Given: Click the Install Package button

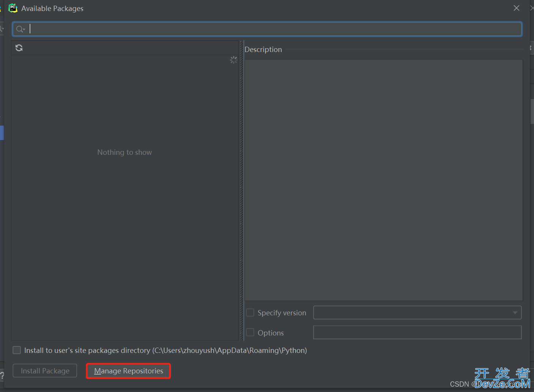Looking at the screenshot, I should point(45,371).
